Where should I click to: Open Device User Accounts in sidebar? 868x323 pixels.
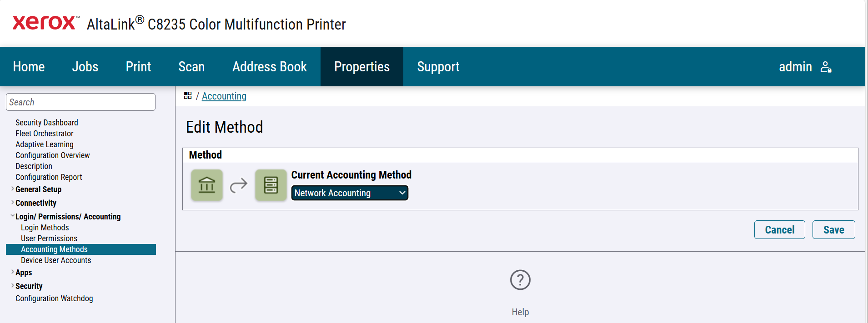coord(56,260)
